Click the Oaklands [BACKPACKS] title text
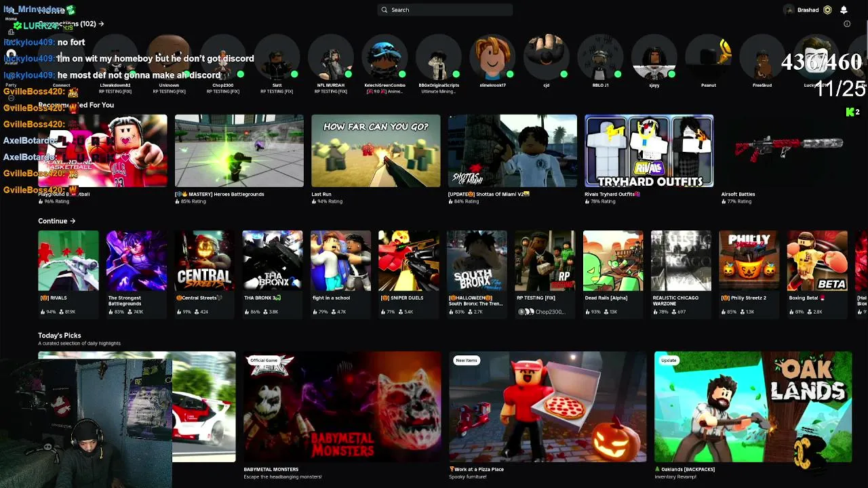 pos(685,469)
